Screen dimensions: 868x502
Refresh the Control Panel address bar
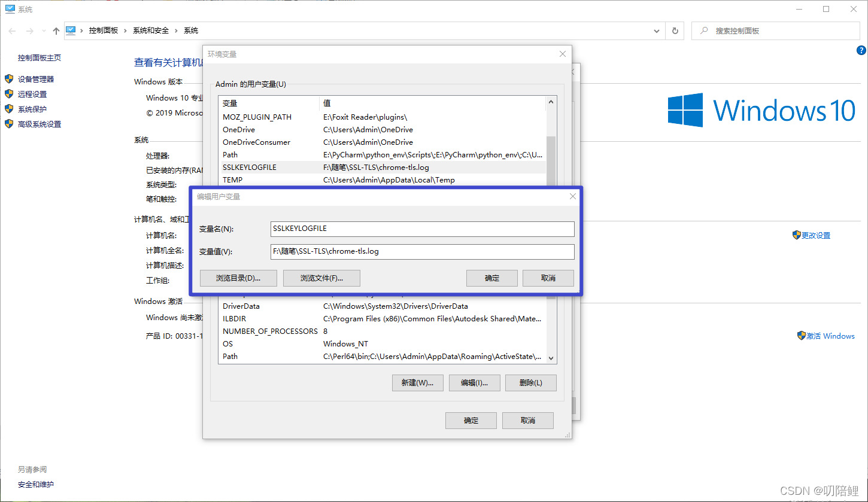pyautogui.click(x=675, y=31)
